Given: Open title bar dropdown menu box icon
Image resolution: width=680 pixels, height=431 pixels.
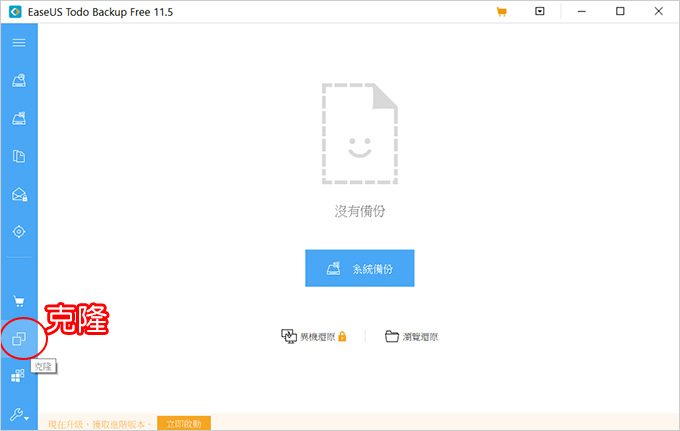Looking at the screenshot, I should pos(539,11).
